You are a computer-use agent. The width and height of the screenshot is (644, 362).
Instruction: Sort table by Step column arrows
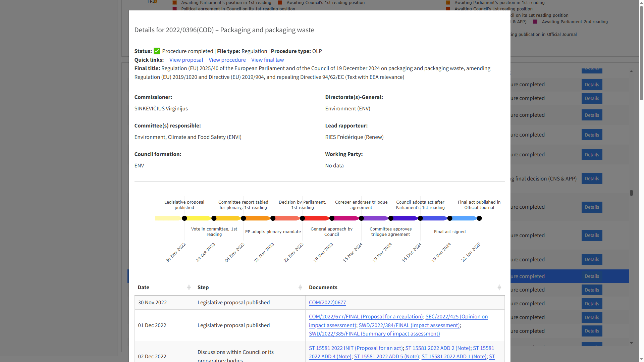click(x=300, y=288)
